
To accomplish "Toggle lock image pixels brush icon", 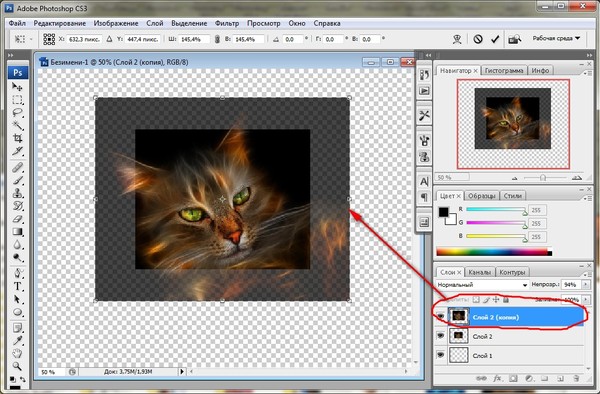I will (x=486, y=300).
